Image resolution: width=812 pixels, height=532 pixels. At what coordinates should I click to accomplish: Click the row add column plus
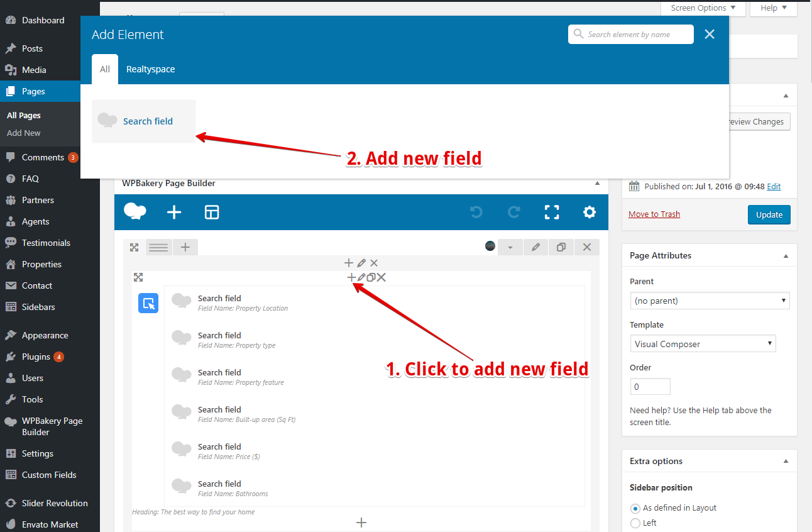point(185,247)
